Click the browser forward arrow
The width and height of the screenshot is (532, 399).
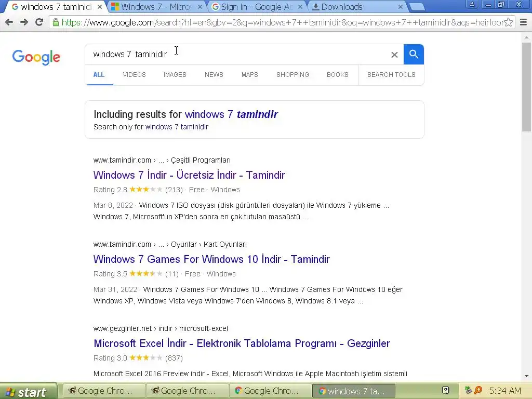pos(24,22)
